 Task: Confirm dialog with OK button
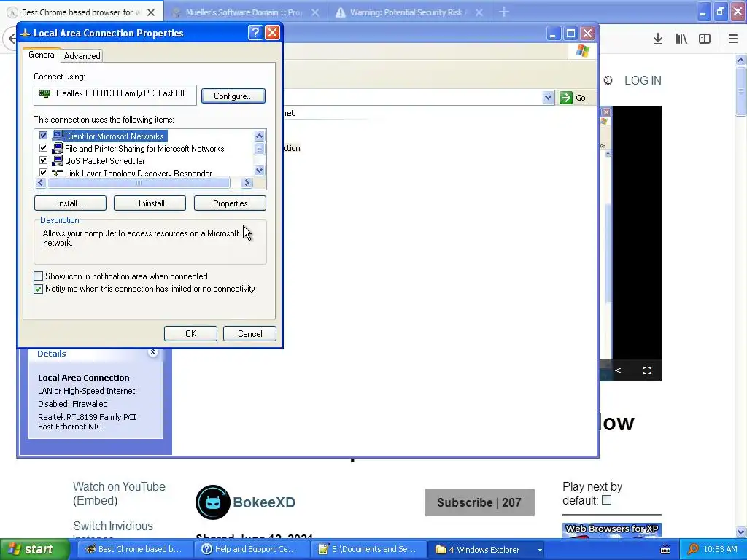coord(190,334)
